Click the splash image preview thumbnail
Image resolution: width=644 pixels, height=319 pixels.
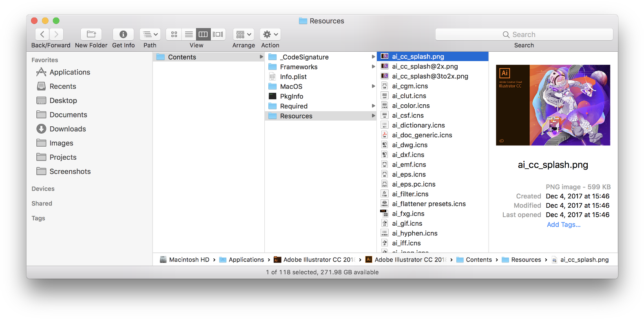[x=553, y=105]
